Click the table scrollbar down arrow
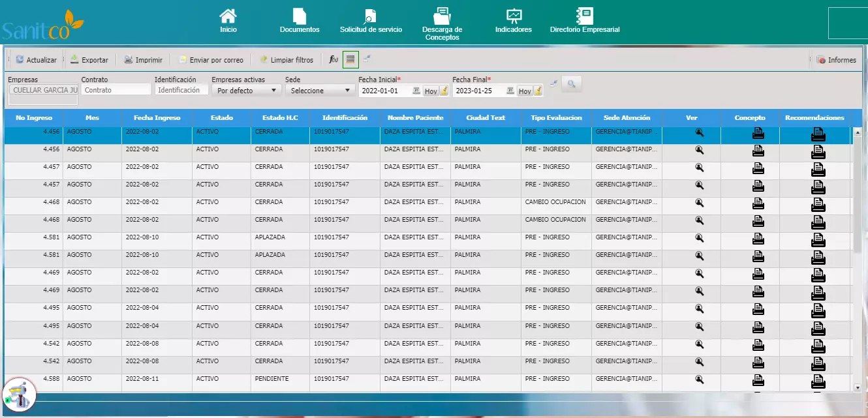The image size is (868, 418). coord(857,387)
